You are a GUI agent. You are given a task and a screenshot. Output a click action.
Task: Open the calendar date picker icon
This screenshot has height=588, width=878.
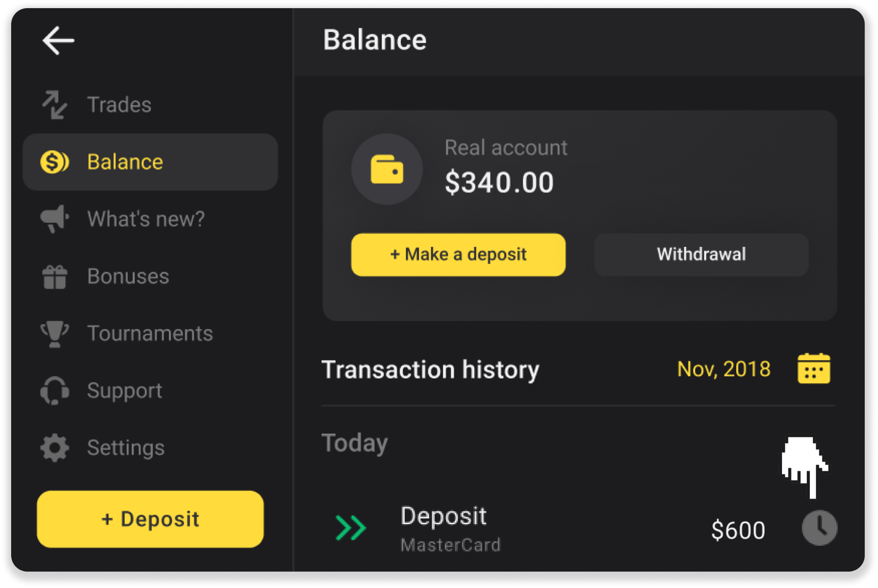point(813,369)
